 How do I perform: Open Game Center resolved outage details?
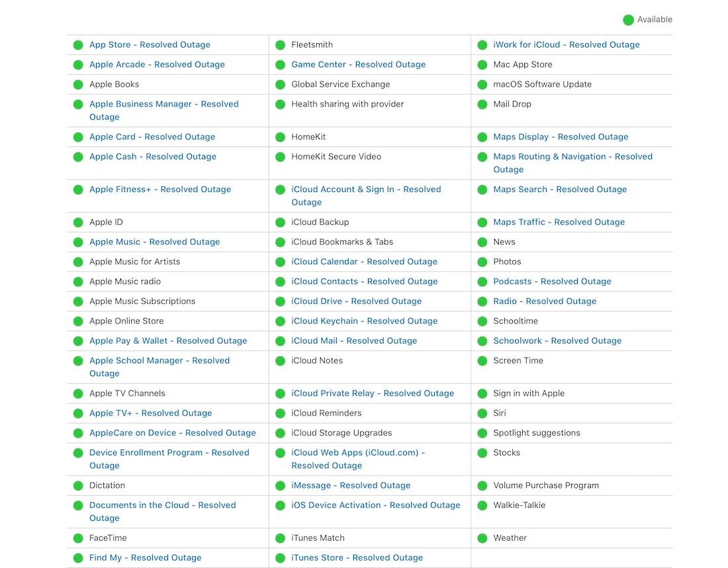click(x=359, y=65)
